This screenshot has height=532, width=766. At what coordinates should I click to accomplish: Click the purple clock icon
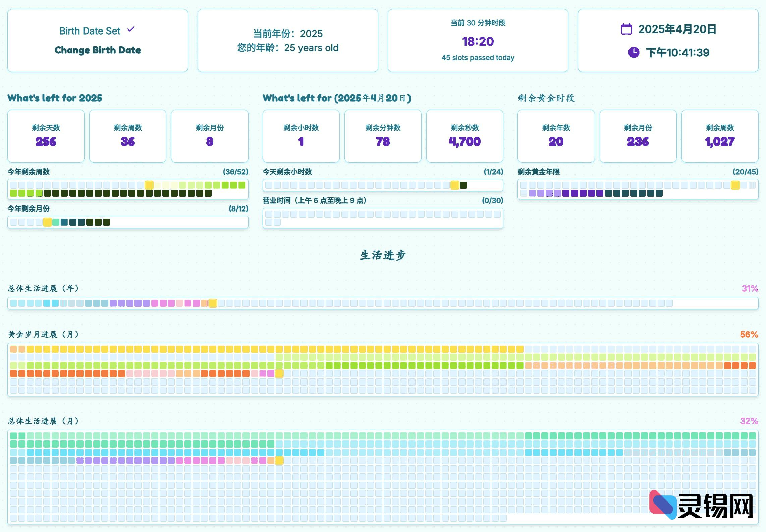click(633, 52)
